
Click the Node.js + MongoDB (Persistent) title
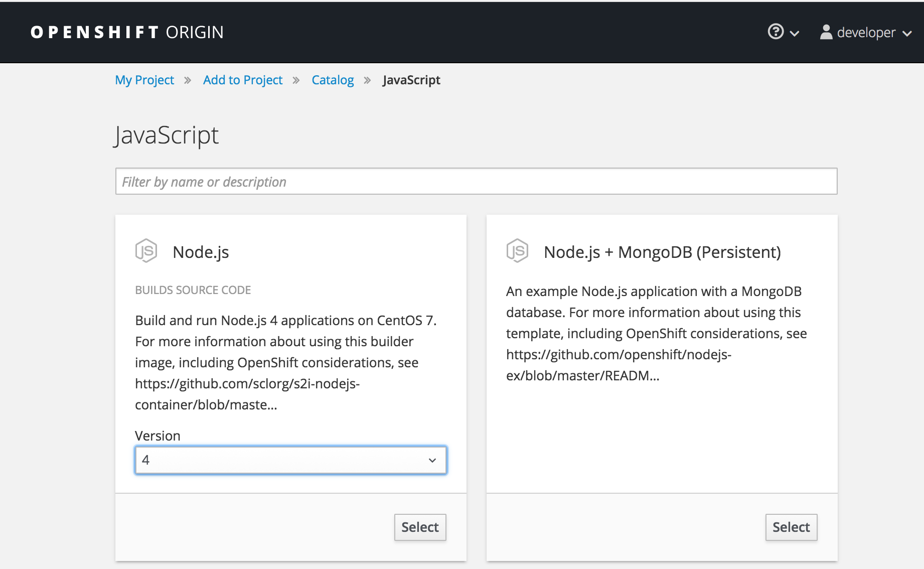[x=662, y=252]
